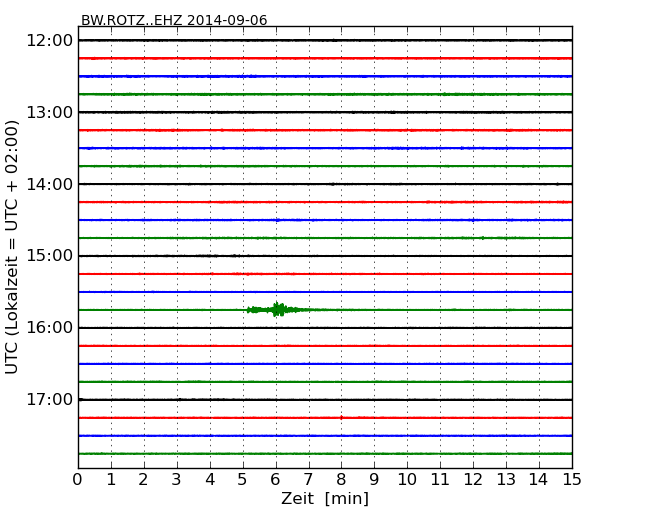Click x-axis tick label 9
Screen dimensions: 650x520
pos(374,480)
